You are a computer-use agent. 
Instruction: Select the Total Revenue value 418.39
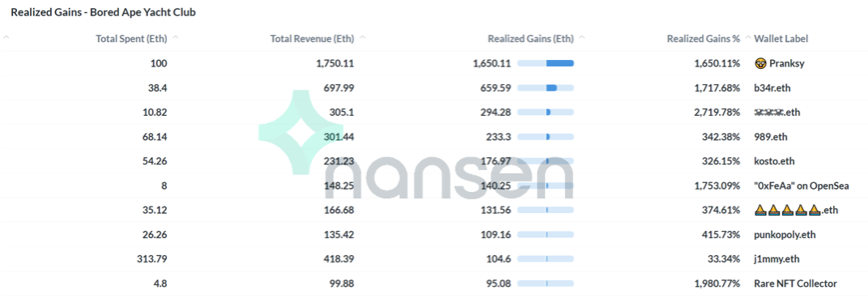click(x=339, y=259)
